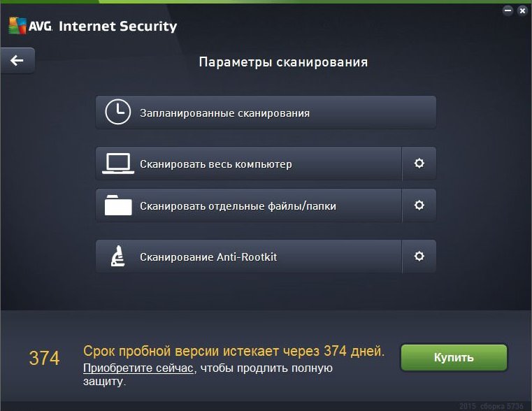The height and width of the screenshot is (411, 532).
Task: Minimize the AVG window
Action: click(x=508, y=10)
